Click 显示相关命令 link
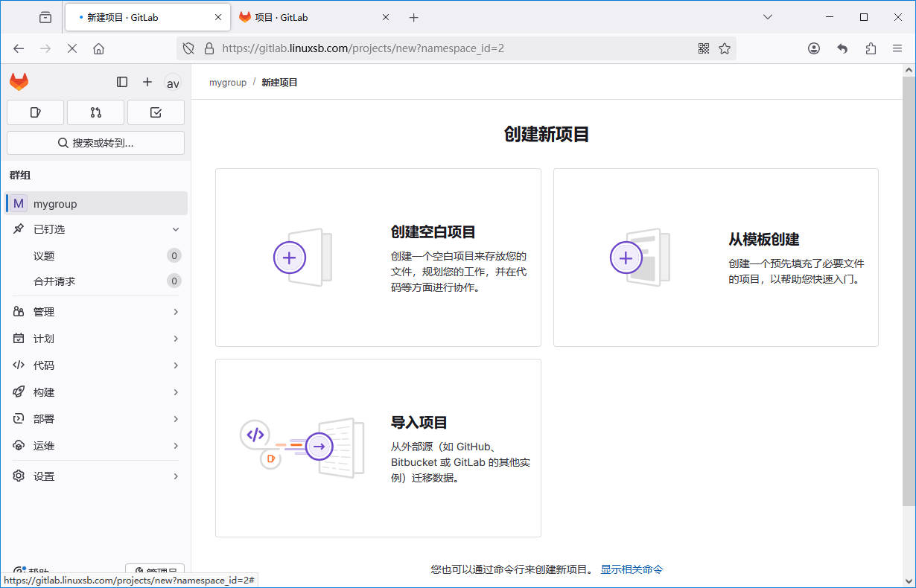The image size is (916, 588). click(632, 569)
